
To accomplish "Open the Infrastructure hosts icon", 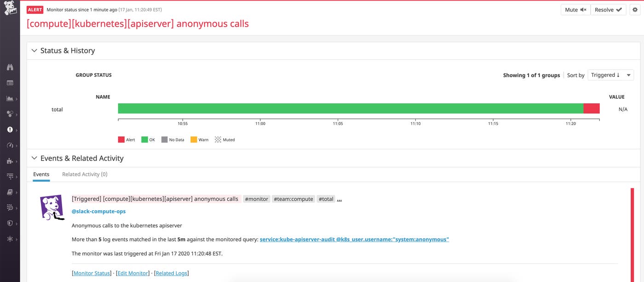I will pyautogui.click(x=10, y=114).
